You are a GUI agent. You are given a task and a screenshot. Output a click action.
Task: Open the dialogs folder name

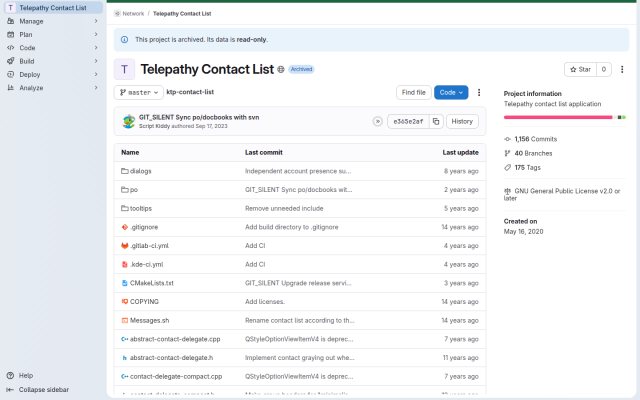point(140,171)
